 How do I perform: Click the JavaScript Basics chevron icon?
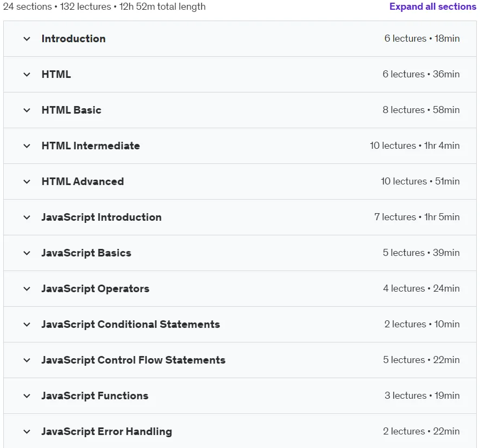pos(27,253)
